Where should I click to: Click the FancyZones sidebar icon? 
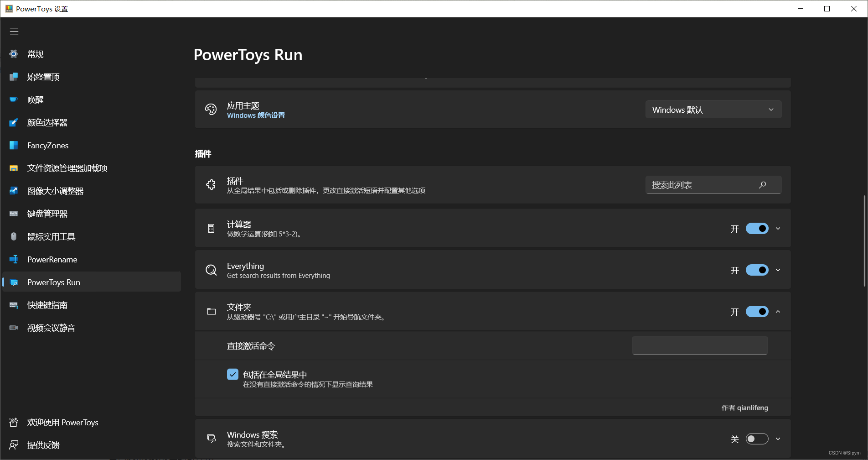click(x=14, y=145)
